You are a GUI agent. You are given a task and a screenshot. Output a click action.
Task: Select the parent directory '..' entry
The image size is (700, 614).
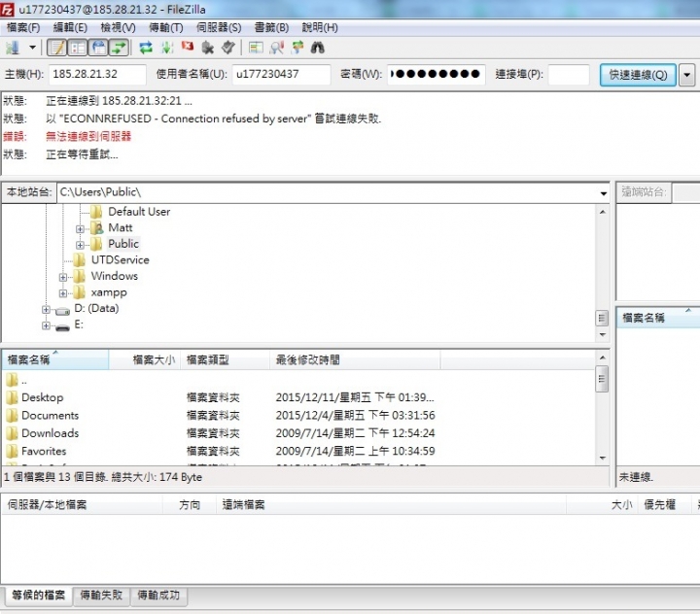click(23, 380)
